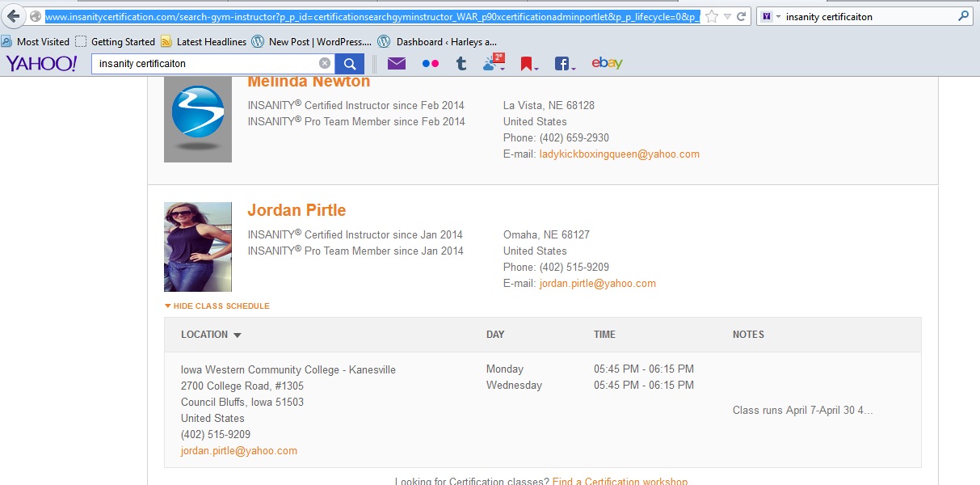Clear the Yahoo toolbar search text
The height and width of the screenshot is (485, 980).
(325, 63)
